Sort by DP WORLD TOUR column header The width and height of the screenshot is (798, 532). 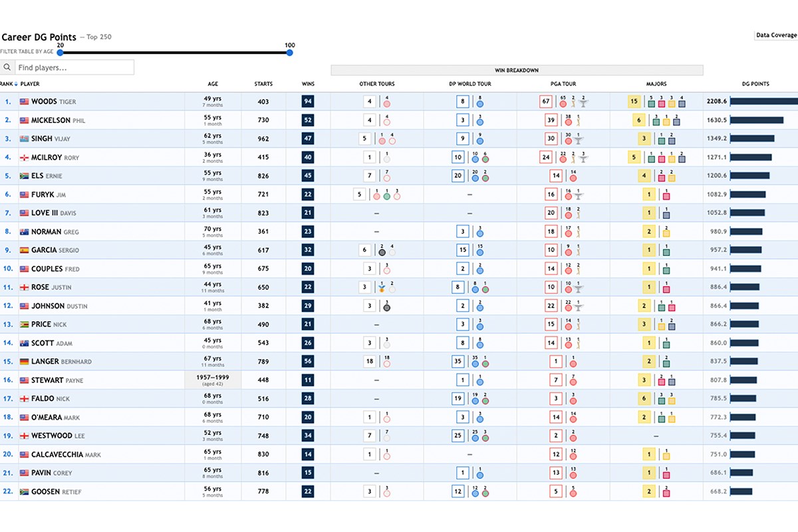point(470,84)
